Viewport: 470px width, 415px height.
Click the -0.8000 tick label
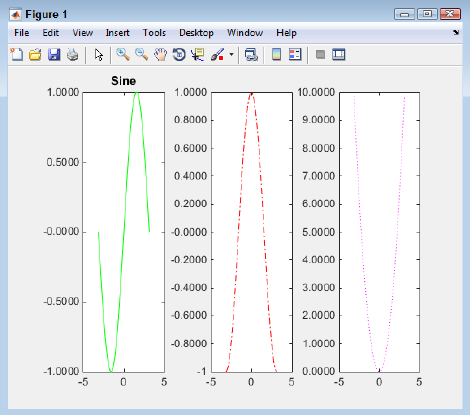pyautogui.click(x=189, y=343)
